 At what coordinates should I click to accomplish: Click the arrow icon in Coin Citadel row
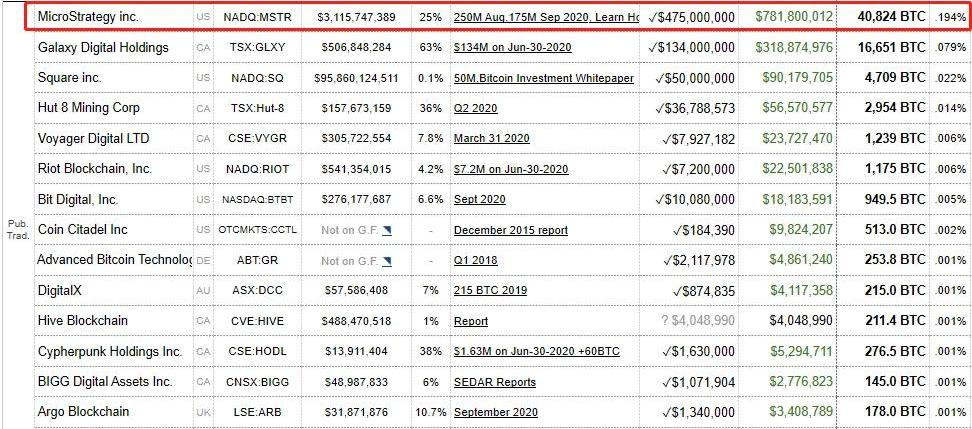(387, 230)
